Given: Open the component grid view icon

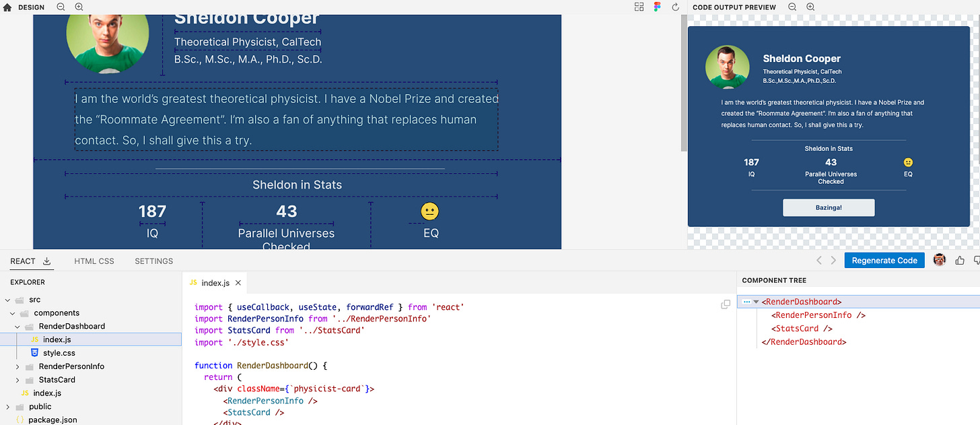Looking at the screenshot, I should click(x=639, y=7).
